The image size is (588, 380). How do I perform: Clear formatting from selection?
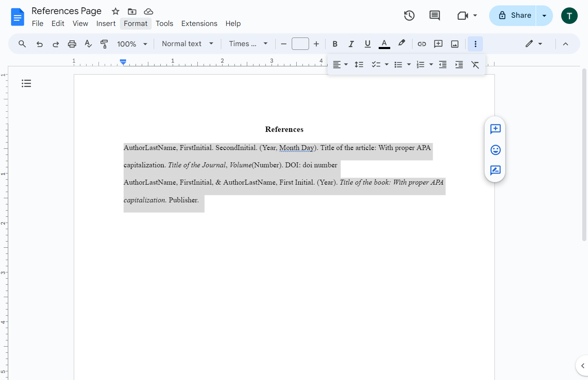click(x=475, y=65)
